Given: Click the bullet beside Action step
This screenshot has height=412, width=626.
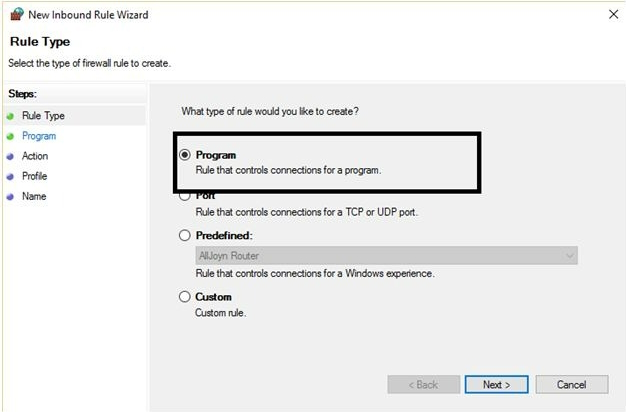Looking at the screenshot, I should pos(11,156).
